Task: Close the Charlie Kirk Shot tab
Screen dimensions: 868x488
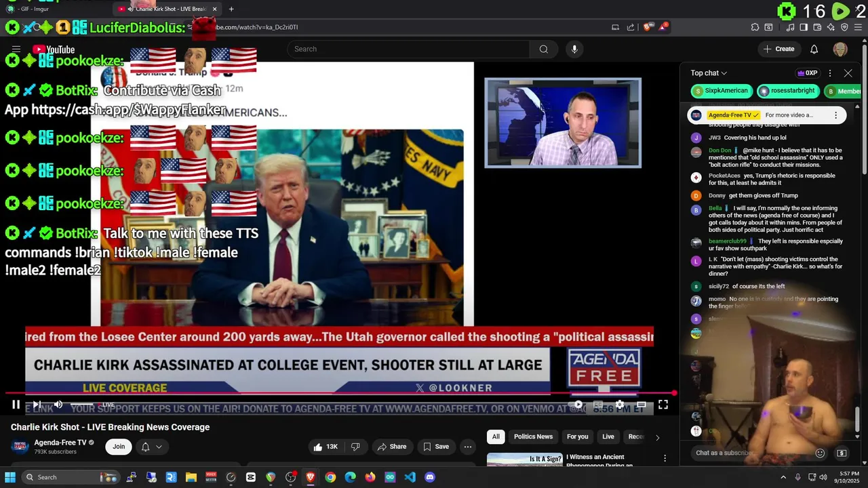Action: (x=214, y=9)
